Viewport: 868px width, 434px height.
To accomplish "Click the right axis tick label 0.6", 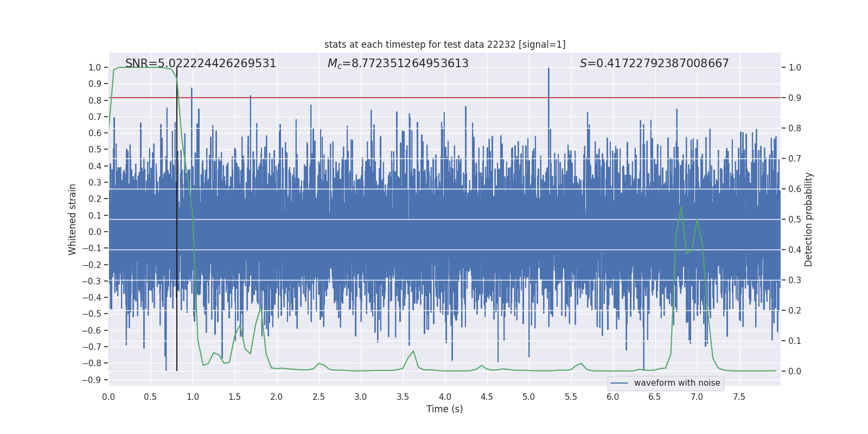I will click(795, 189).
